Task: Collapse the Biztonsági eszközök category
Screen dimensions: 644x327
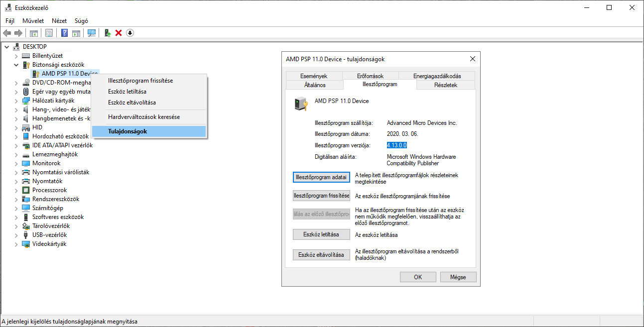Action: pos(16,65)
